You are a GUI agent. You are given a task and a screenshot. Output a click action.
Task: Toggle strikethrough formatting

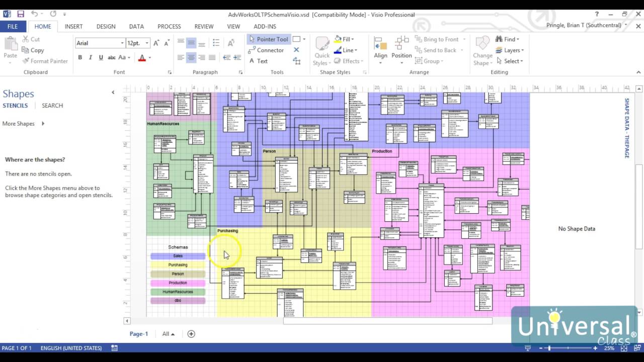(112, 58)
